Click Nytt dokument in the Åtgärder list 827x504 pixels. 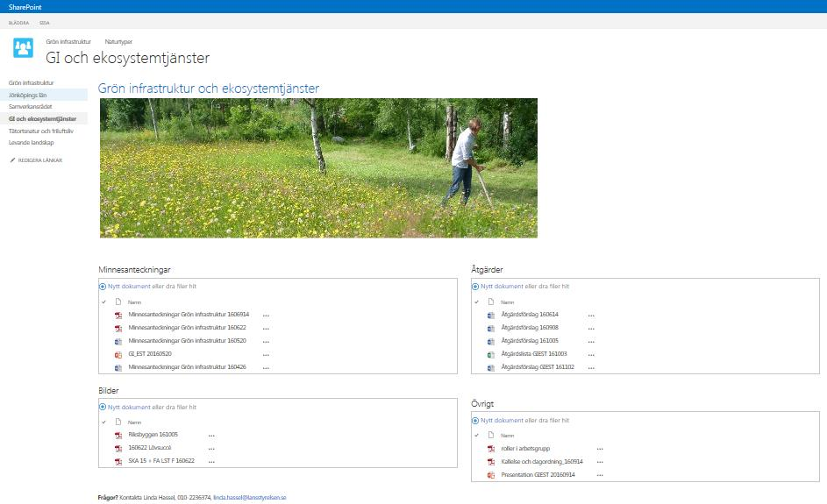click(x=502, y=287)
